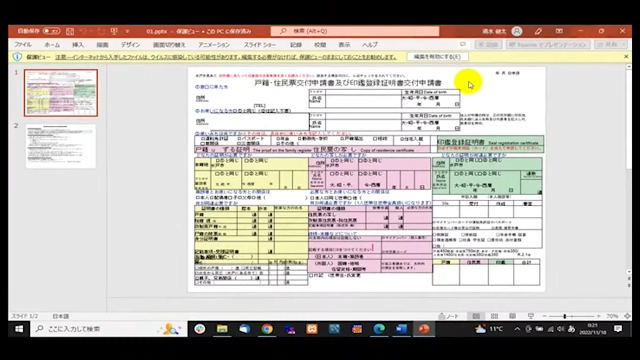Open Start From Beginning slideshow icon in quick access
The height and width of the screenshot is (360, 640).
click(x=114, y=31)
